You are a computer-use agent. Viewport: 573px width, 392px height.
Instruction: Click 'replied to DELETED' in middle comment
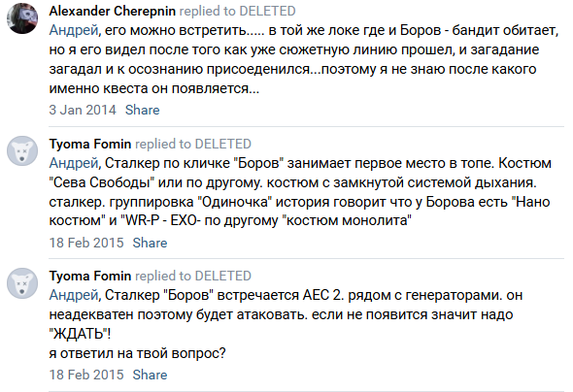coord(193,144)
